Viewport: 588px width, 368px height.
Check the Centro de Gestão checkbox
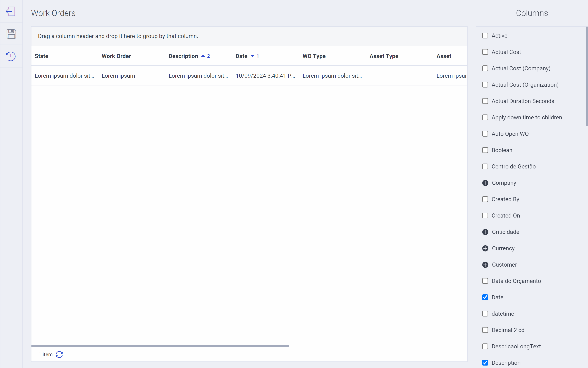485,166
